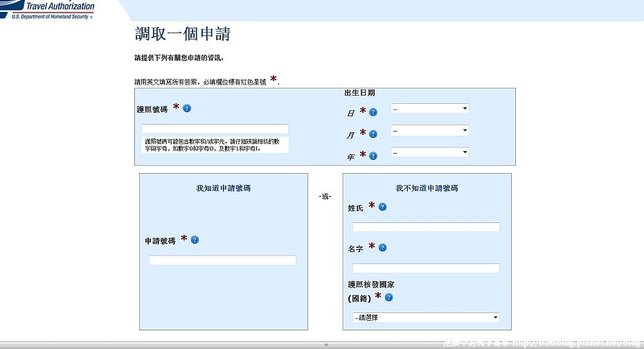
Task: Click the 護照號碼 text input field
Action: (215, 129)
